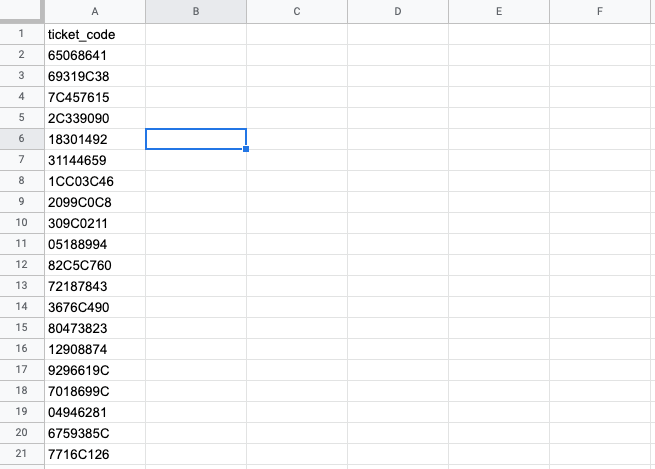Select the cell containing 05188994
655x469 pixels.
95,244
